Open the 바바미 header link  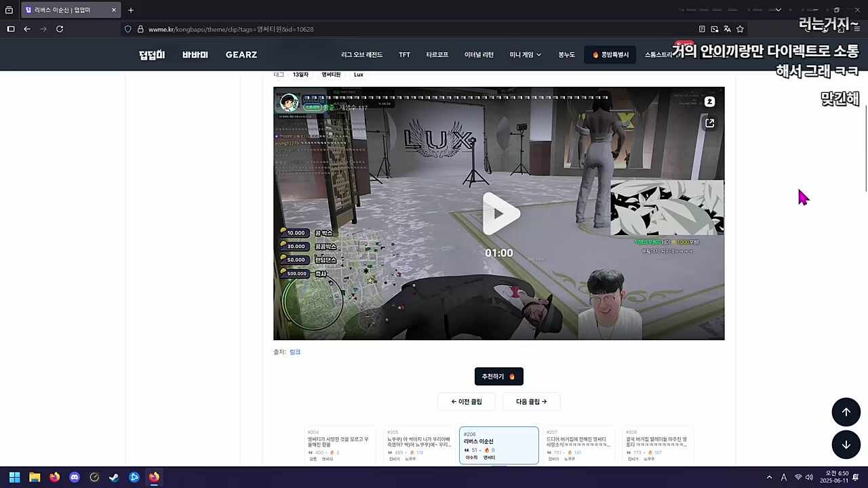[x=195, y=55]
